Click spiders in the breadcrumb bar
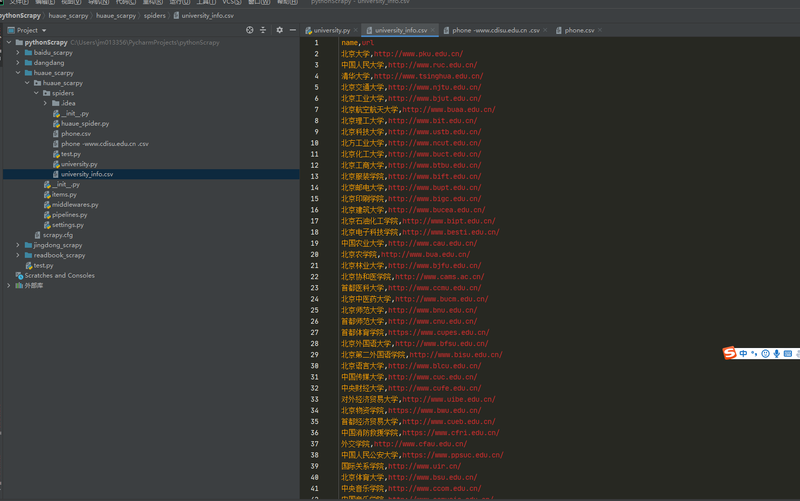800x501 pixels. (155, 15)
